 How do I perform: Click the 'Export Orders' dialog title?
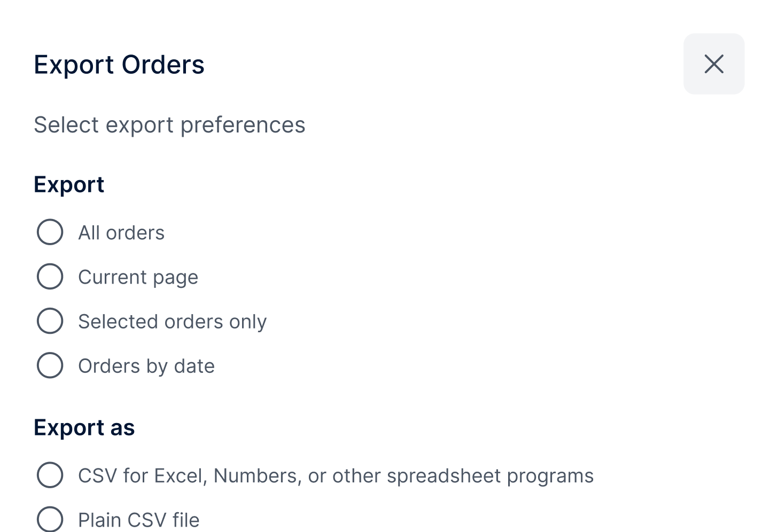pyautogui.click(x=119, y=65)
